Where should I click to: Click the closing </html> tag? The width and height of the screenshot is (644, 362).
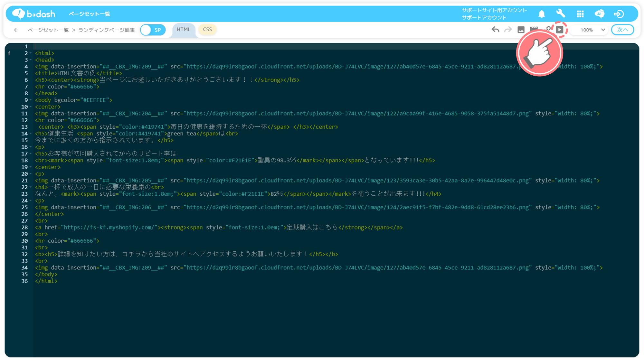[46, 281]
